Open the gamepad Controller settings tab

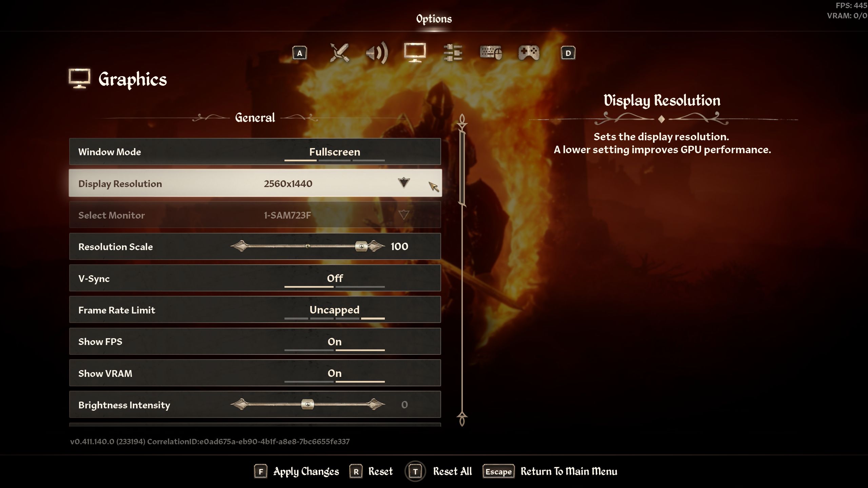pos(529,53)
